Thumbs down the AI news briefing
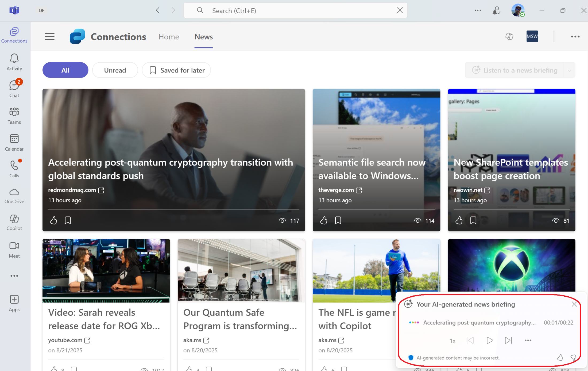This screenshot has height=371, width=588. [x=573, y=357]
